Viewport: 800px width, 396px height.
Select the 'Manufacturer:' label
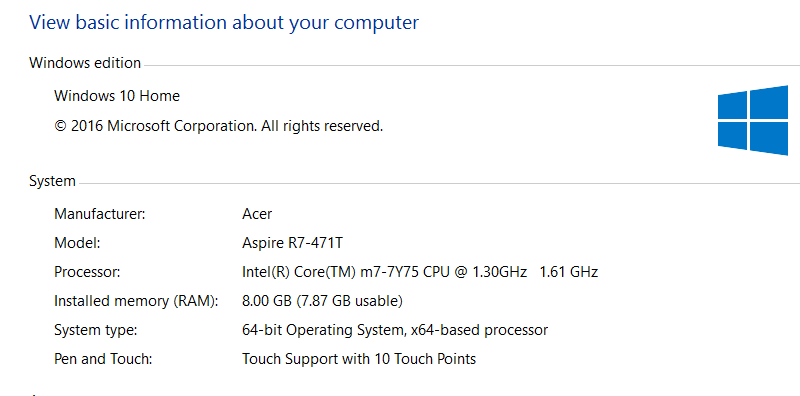tap(100, 214)
